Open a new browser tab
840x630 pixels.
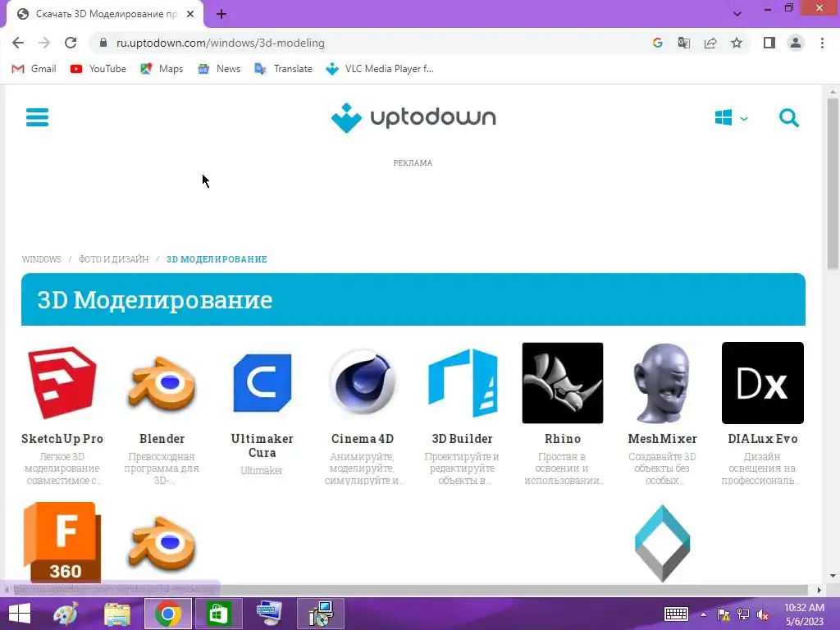point(221,15)
